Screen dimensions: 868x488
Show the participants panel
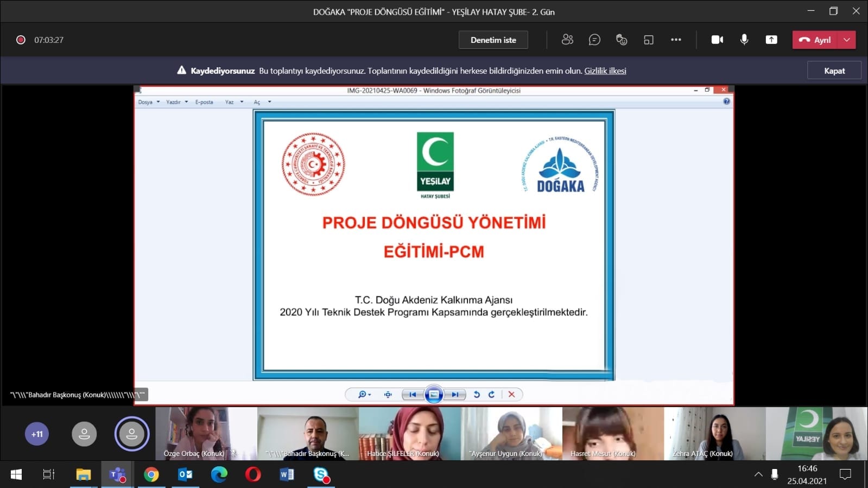(x=567, y=40)
